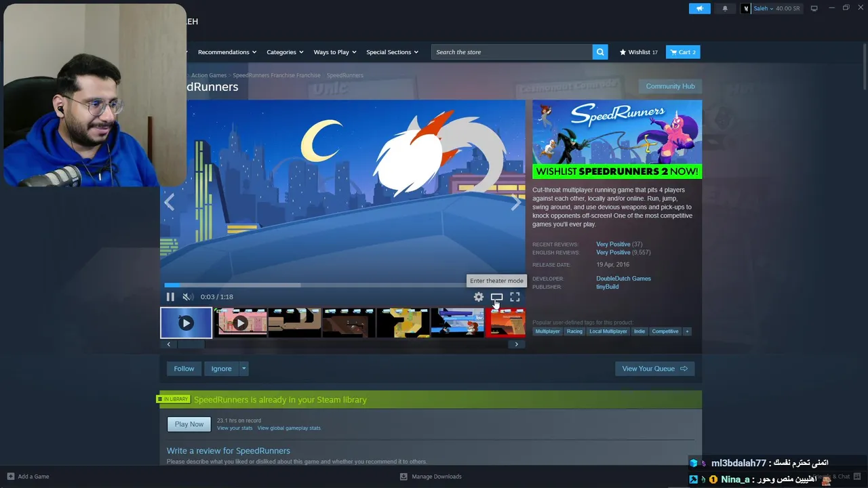Select the Competitive tag
Viewport: 868px width, 488px height.
point(665,331)
